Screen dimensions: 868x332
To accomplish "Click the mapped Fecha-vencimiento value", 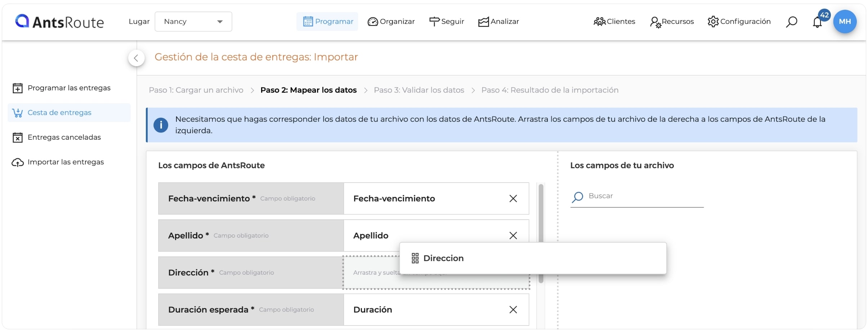I will pyautogui.click(x=394, y=198).
